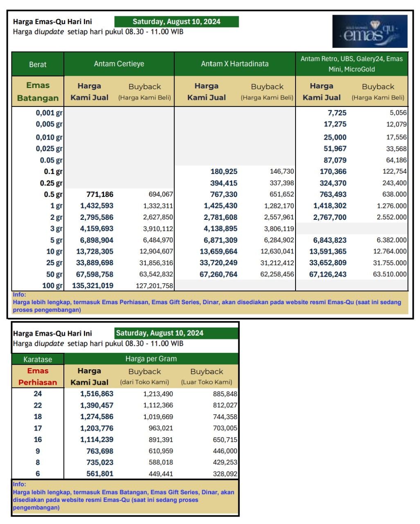This screenshot has width=420, height=524.
Task: Click the buyback value 1,282,170
Action: [x=279, y=206]
